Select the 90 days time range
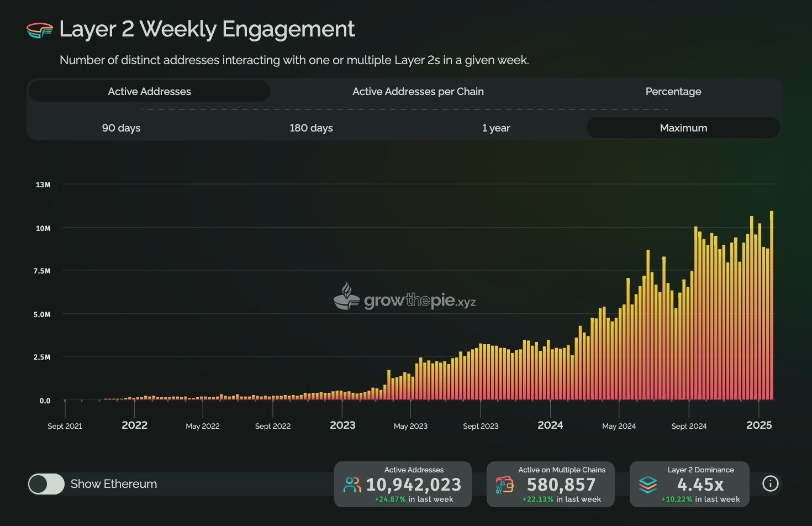 point(121,128)
